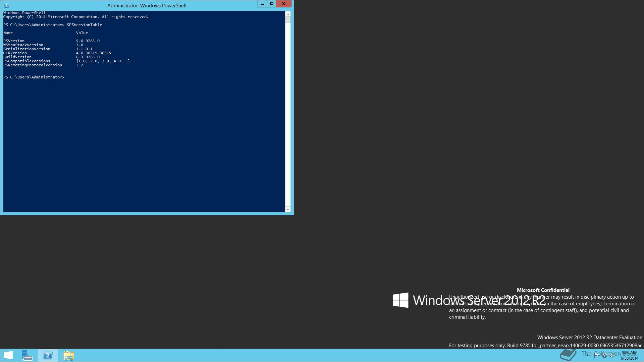This screenshot has width=644, height=362.
Task: Select the PowerShell taskbar icon
Action: (x=48, y=355)
